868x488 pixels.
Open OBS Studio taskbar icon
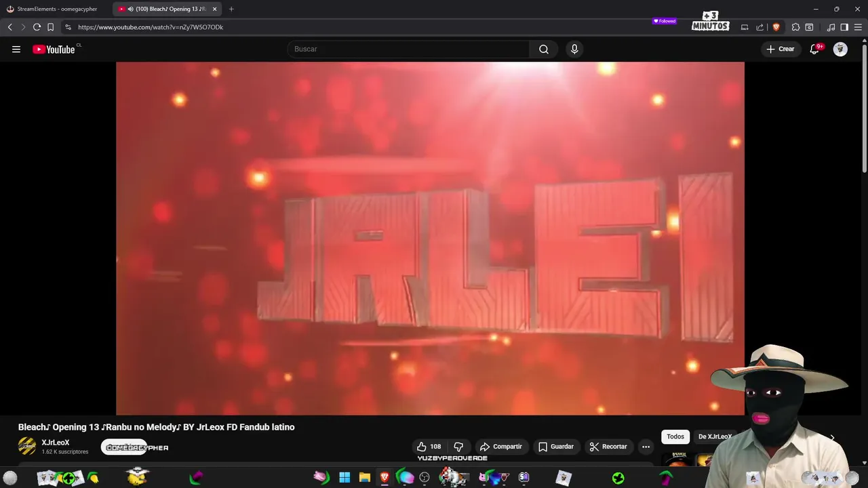pos(425,477)
